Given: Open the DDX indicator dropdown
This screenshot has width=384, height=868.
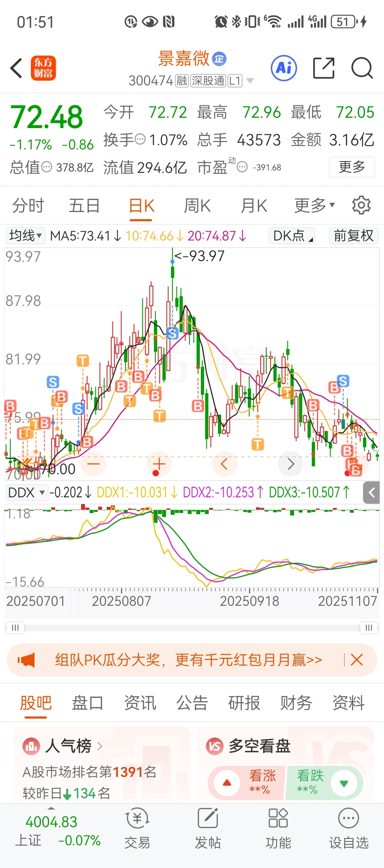Looking at the screenshot, I should coord(27,493).
